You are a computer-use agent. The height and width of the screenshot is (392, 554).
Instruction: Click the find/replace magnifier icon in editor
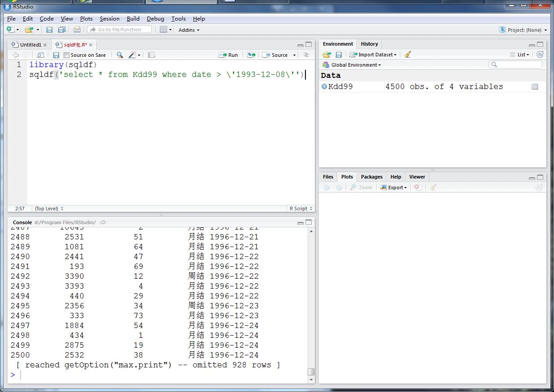[x=120, y=55]
